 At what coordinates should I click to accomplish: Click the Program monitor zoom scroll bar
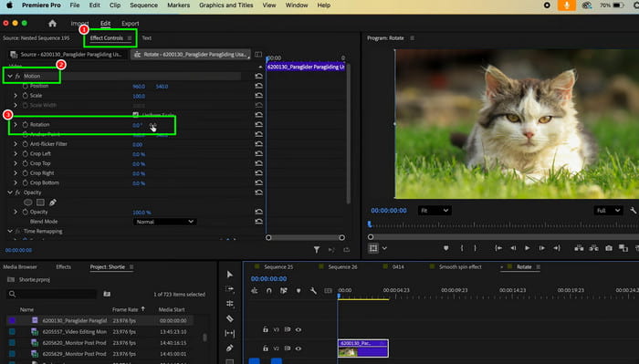[503, 237]
